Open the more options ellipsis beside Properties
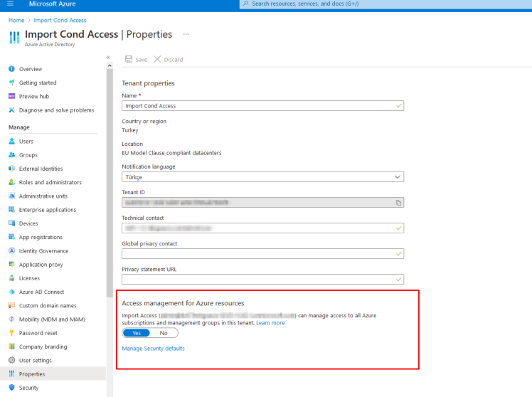This screenshot has height=397, width=532. (186, 34)
